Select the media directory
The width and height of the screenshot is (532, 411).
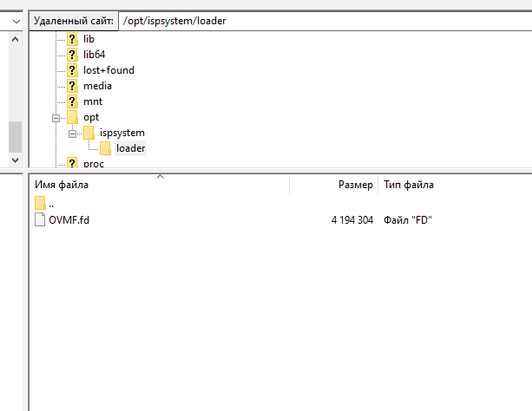click(97, 86)
